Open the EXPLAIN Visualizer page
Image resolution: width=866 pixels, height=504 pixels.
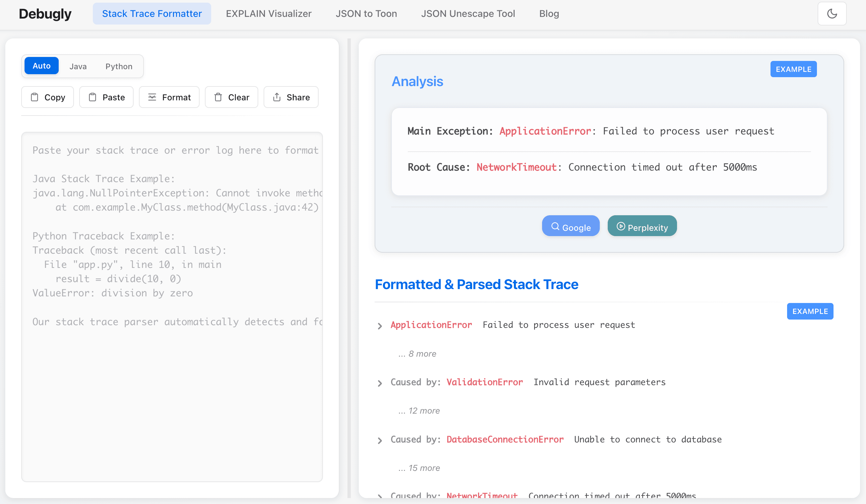coord(269,14)
